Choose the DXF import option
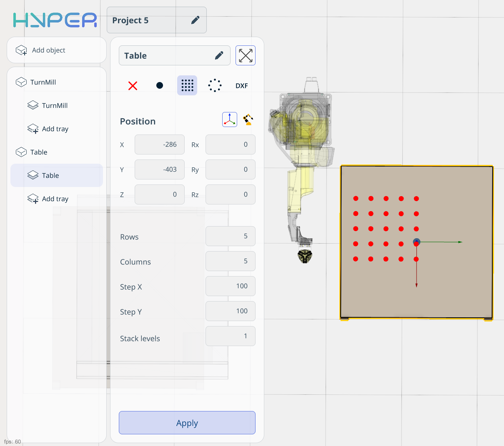The width and height of the screenshot is (504, 446). click(242, 86)
